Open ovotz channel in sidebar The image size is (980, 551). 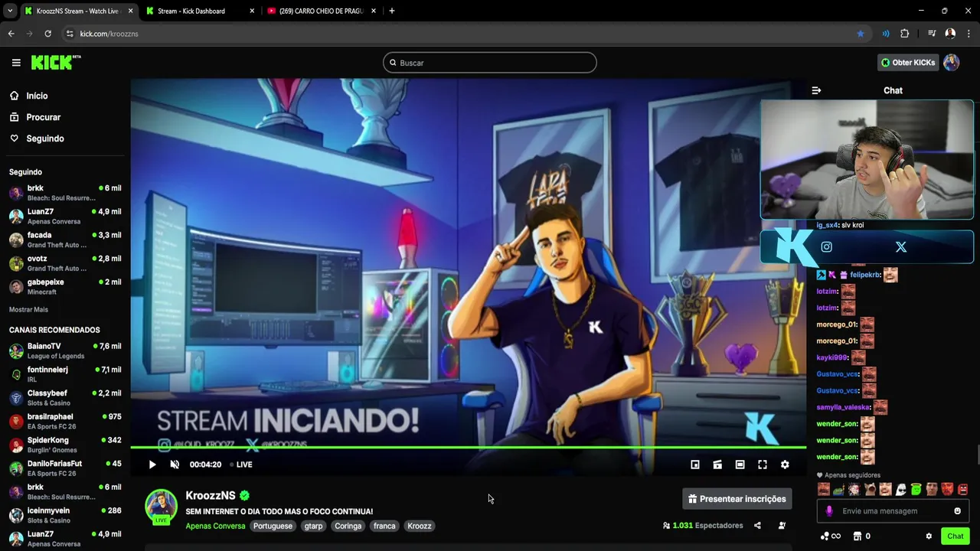click(x=65, y=263)
